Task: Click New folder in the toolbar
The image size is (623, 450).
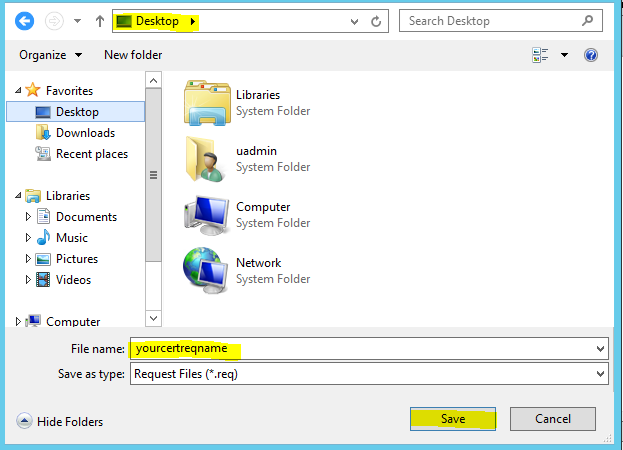Action: [x=133, y=55]
